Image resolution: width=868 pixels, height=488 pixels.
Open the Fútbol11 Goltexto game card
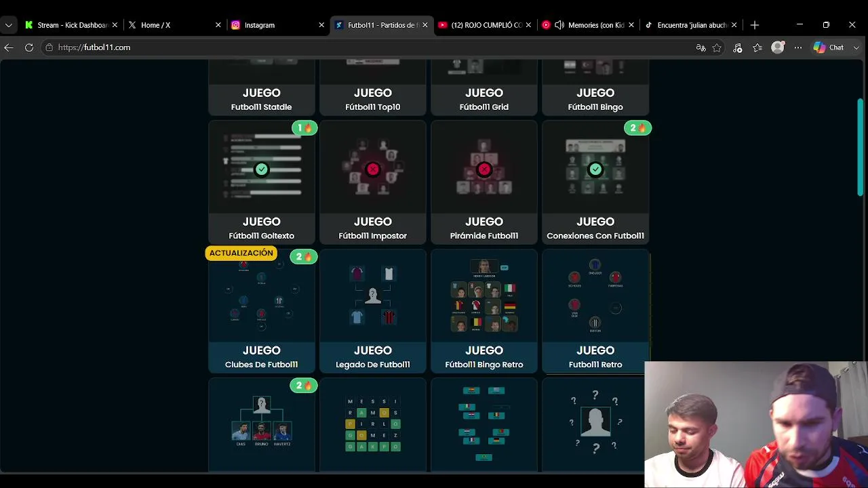[x=261, y=182]
